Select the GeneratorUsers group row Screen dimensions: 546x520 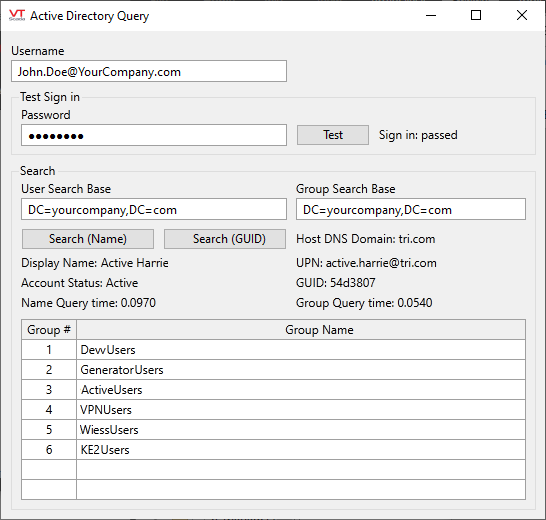273,370
